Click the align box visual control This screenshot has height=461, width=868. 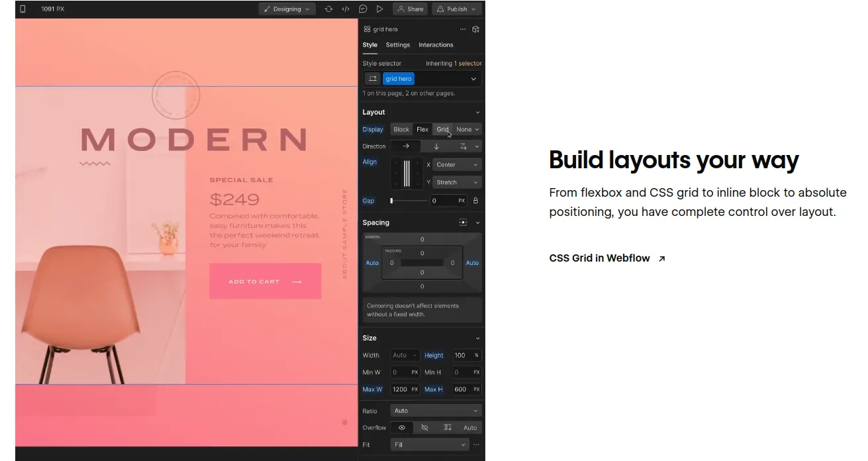coord(407,174)
